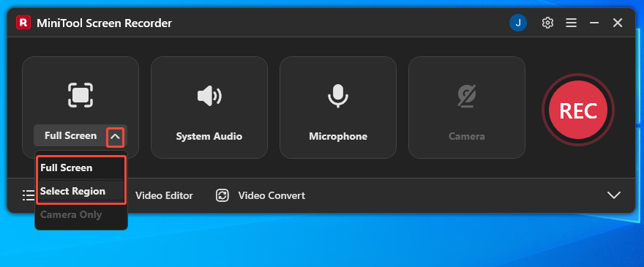
Task: Click the full screen capture frame icon
Action: [80, 95]
